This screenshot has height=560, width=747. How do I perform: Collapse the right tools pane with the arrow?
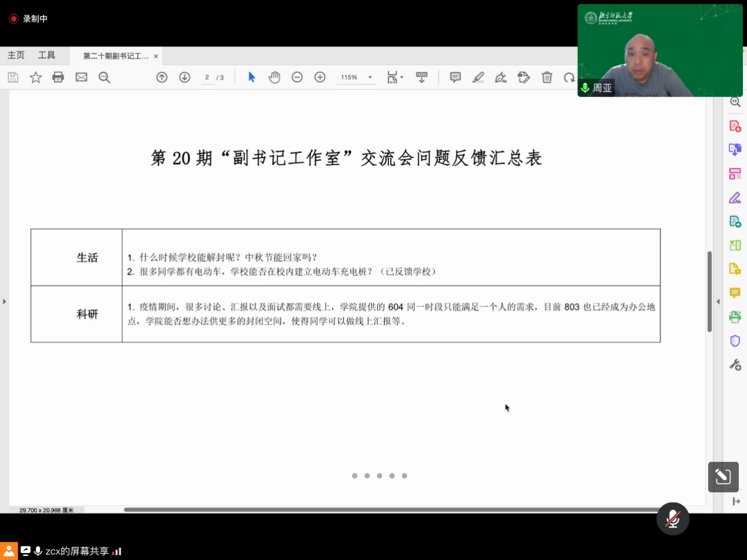point(718,302)
